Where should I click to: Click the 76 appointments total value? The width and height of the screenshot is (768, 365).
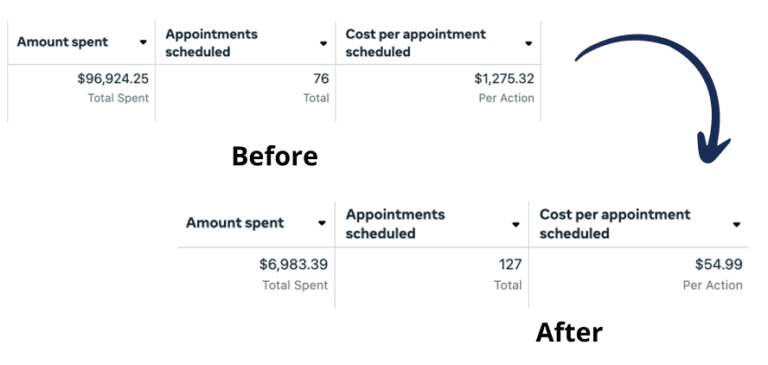(x=321, y=79)
